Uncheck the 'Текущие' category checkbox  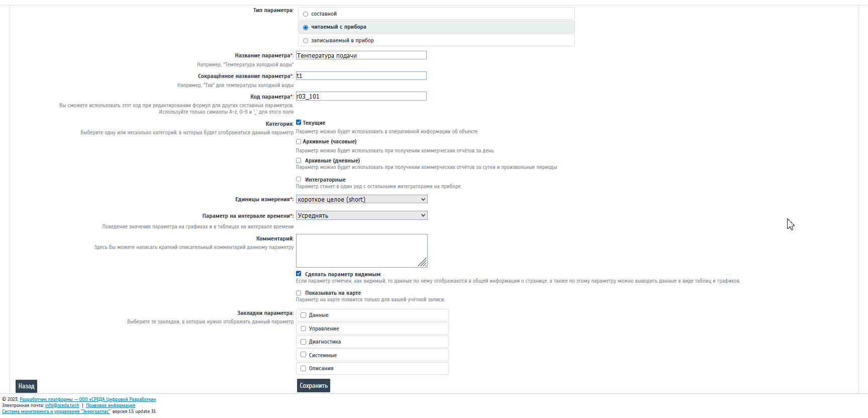[299, 123]
